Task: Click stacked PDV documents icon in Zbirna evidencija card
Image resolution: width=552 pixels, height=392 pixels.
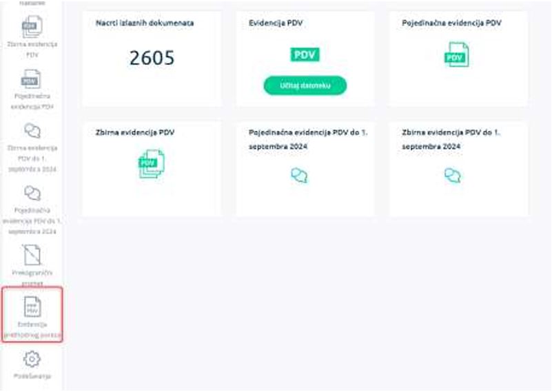Action: point(152,164)
